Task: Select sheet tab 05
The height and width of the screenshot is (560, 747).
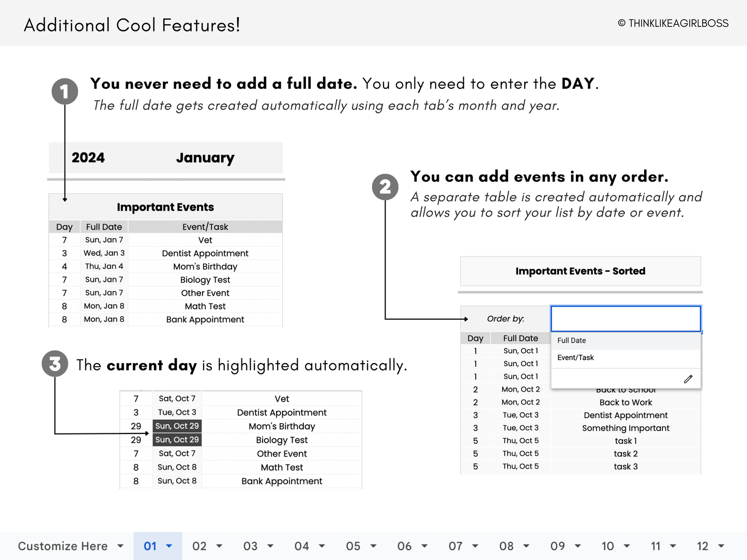Action: point(353,546)
